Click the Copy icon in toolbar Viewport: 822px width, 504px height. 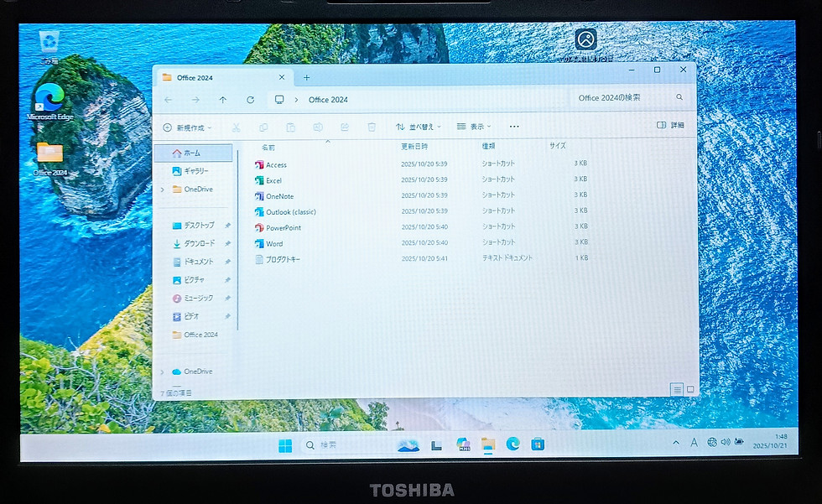pyautogui.click(x=263, y=127)
